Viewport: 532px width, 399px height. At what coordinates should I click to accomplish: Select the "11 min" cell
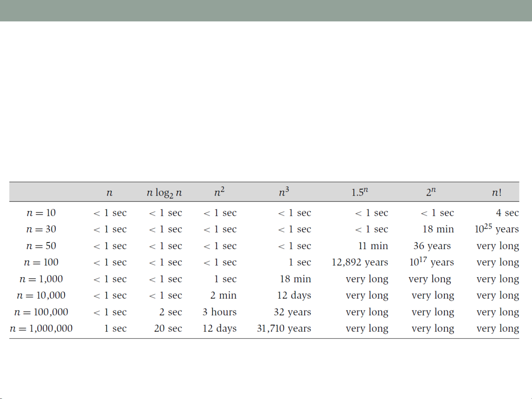pyautogui.click(x=373, y=246)
